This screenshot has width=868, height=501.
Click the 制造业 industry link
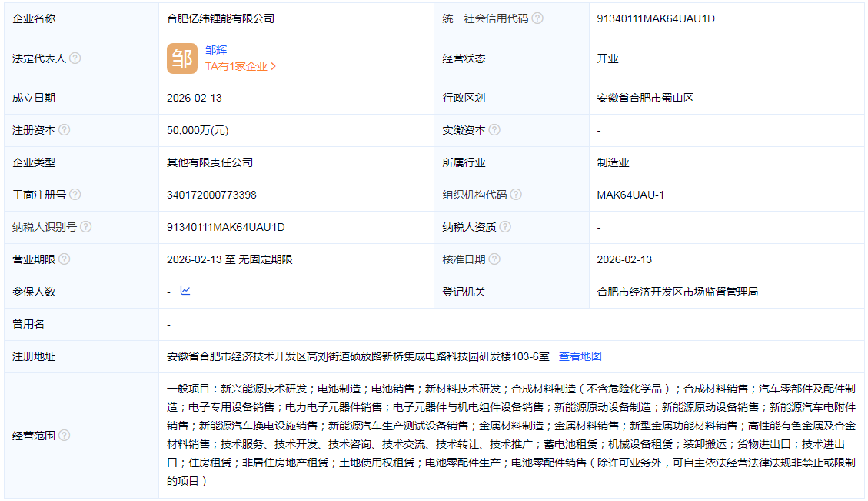(x=614, y=162)
